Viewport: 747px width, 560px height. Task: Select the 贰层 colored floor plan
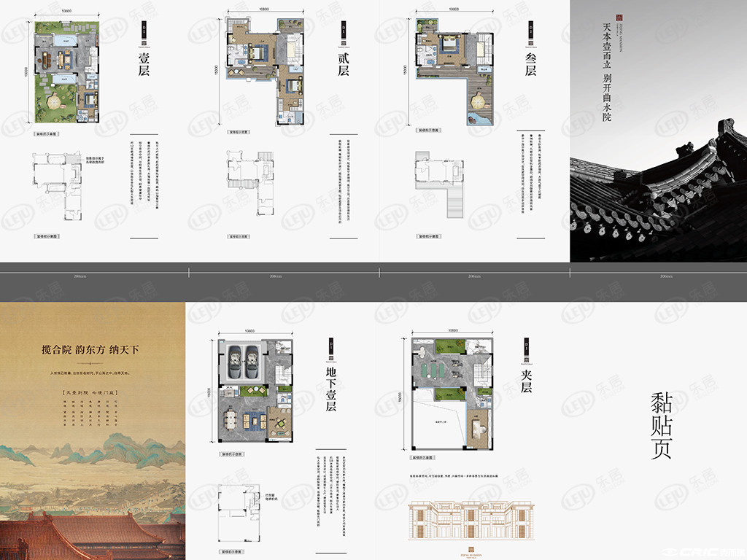264,71
